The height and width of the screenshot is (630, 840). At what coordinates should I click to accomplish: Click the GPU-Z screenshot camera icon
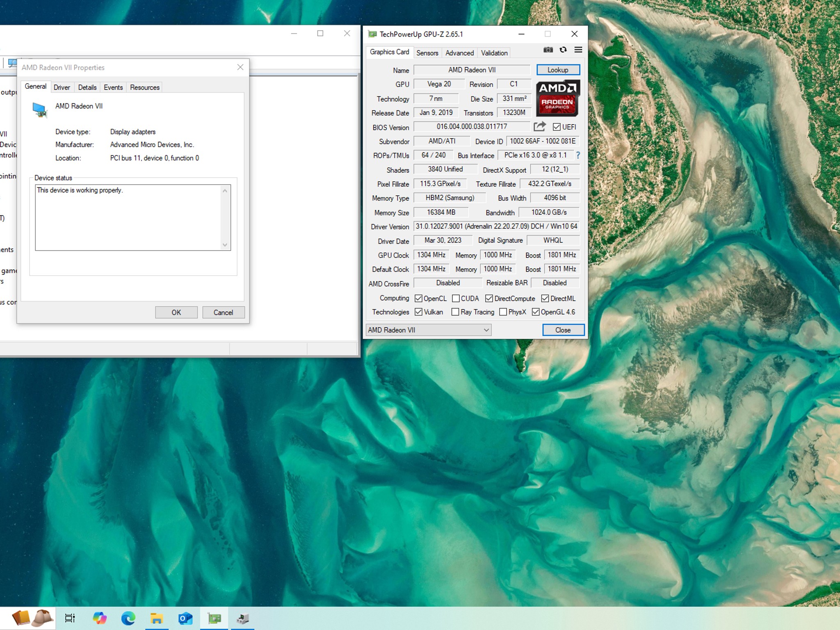click(548, 50)
